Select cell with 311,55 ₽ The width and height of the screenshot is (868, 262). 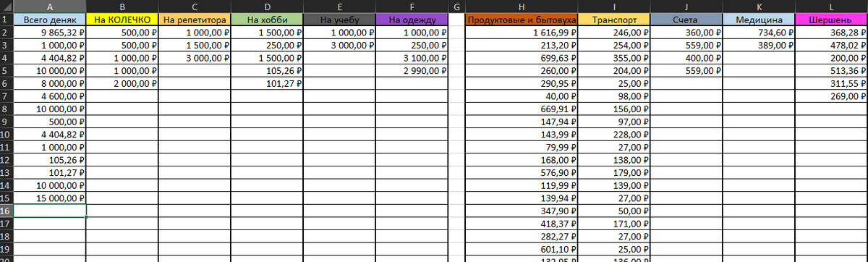coord(831,84)
